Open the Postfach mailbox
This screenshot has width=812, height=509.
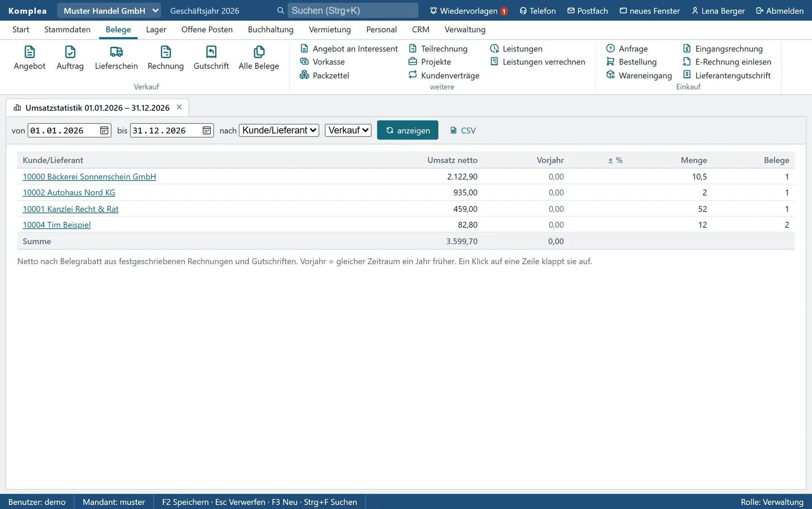[588, 10]
